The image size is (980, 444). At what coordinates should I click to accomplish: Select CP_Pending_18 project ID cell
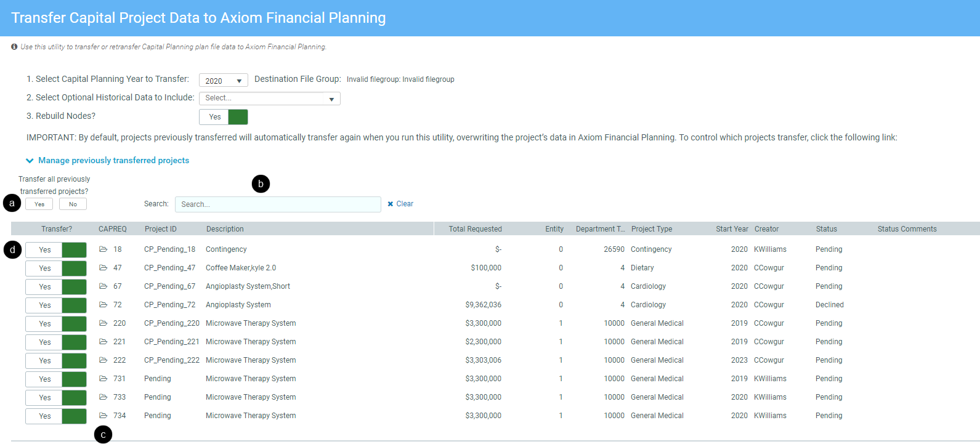[170, 249]
